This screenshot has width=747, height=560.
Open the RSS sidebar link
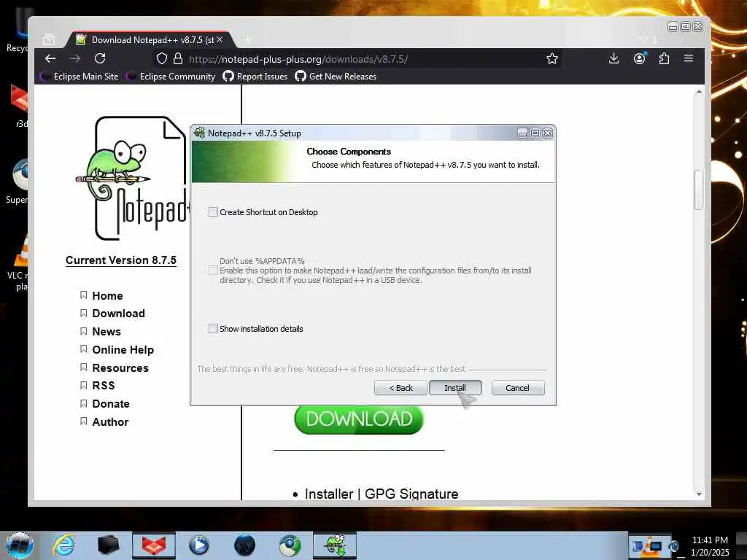point(104,385)
